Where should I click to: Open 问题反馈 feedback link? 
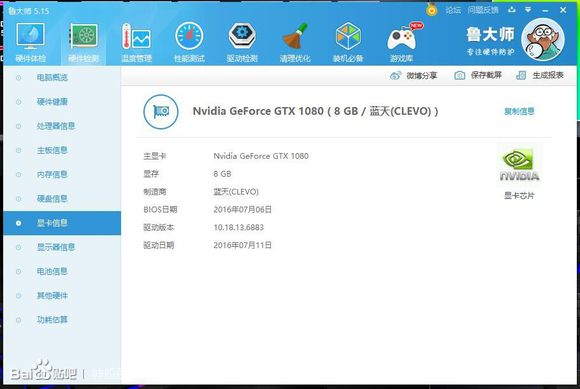pyautogui.click(x=483, y=10)
